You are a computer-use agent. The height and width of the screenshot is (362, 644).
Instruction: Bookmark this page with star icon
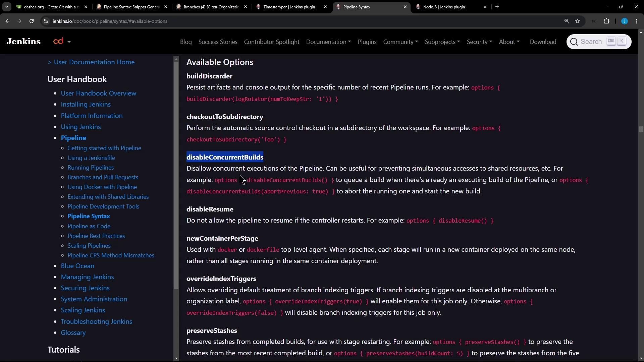tap(578, 21)
